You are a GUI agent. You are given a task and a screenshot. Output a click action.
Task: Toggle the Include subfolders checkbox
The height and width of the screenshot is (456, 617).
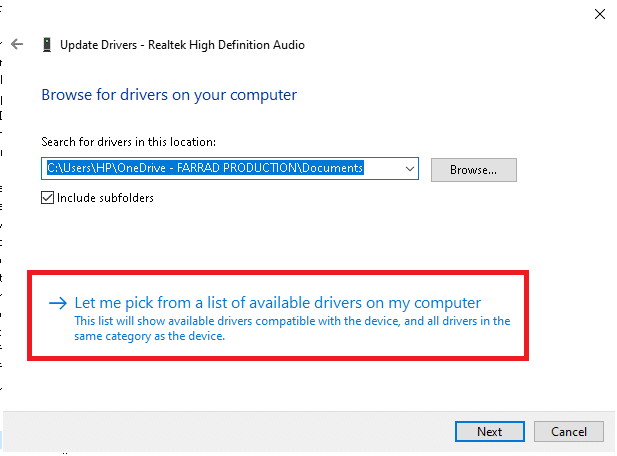[48, 198]
